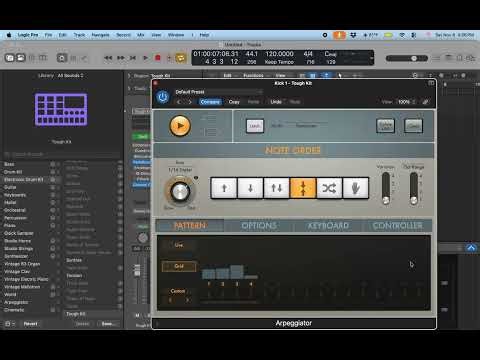Click the Tough Kit drum machine thumbnail
The width and height of the screenshot is (480, 360).
tap(61, 109)
